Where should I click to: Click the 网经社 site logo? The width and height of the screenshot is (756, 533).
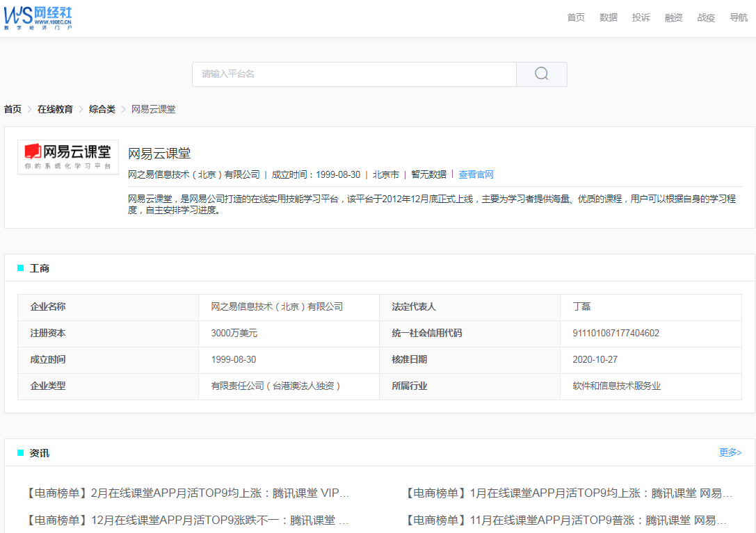click(38, 18)
